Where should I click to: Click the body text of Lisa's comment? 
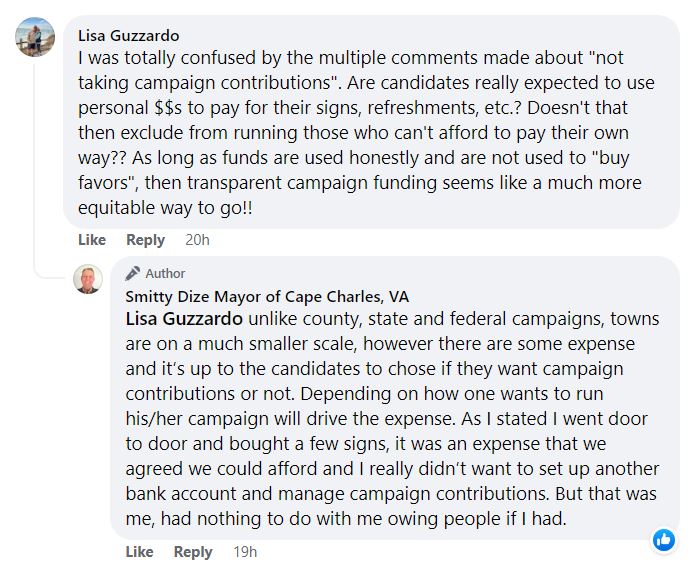coord(360,108)
